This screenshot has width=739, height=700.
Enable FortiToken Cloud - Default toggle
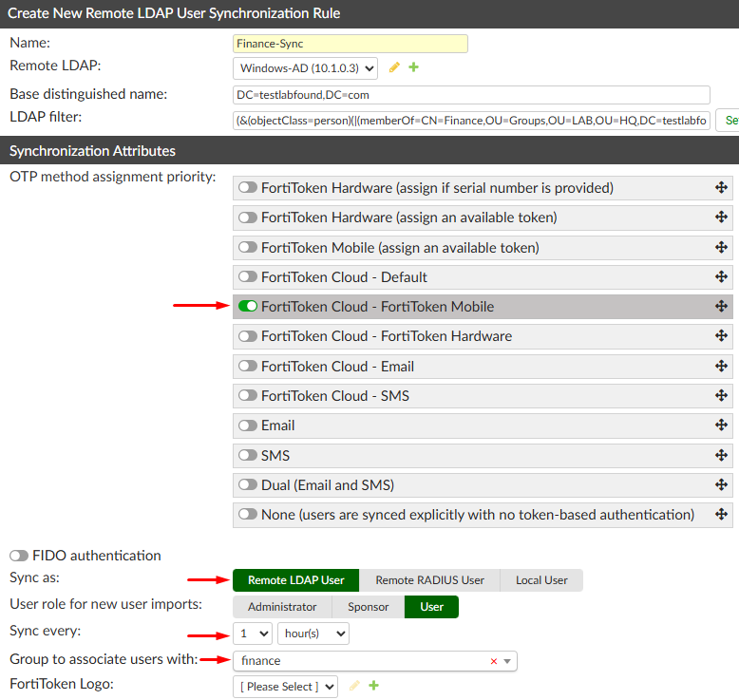(x=247, y=276)
